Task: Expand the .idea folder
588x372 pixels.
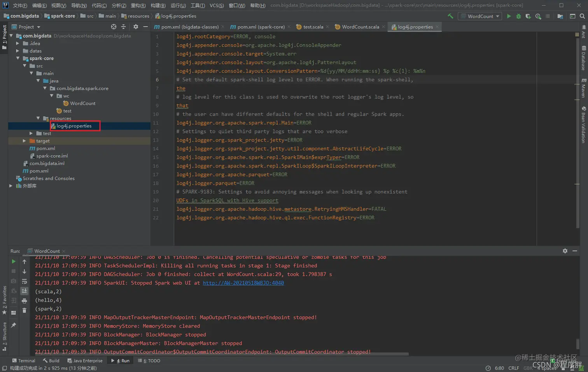Action: point(18,43)
